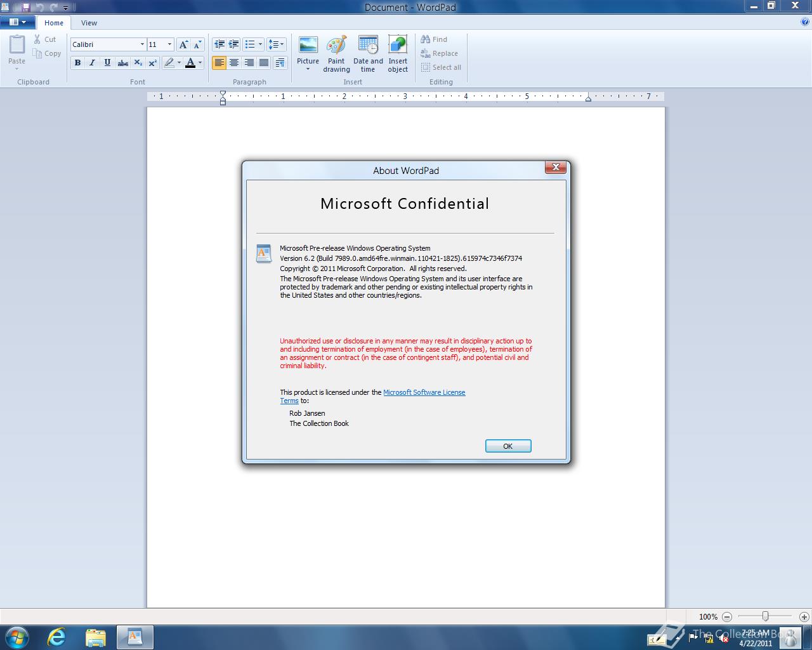The height and width of the screenshot is (650, 812).
Task: Open line spacing dropdown
Action: 276,44
